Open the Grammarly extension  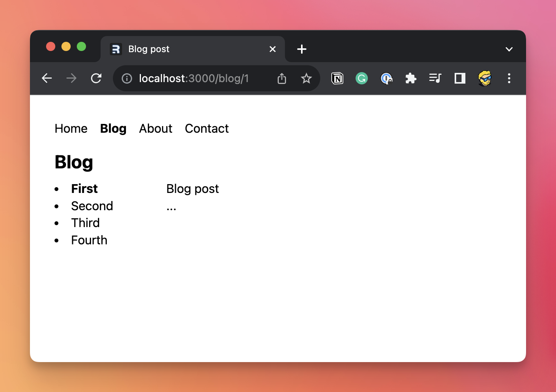pyautogui.click(x=361, y=79)
